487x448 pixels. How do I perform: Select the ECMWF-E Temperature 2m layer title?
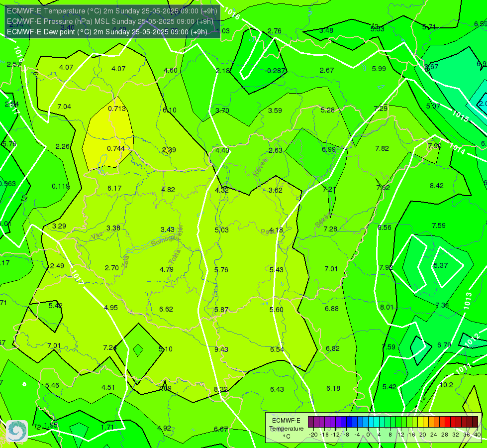[x=112, y=11]
